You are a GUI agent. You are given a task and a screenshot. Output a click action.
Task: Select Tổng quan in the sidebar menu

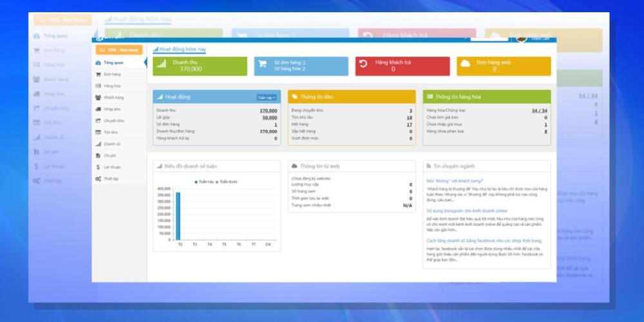point(113,62)
